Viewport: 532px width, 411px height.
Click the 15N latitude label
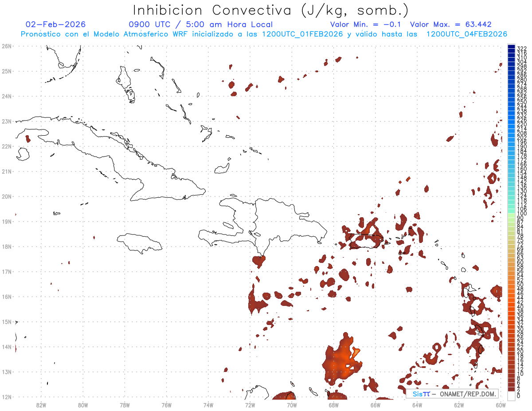[x=6, y=321]
